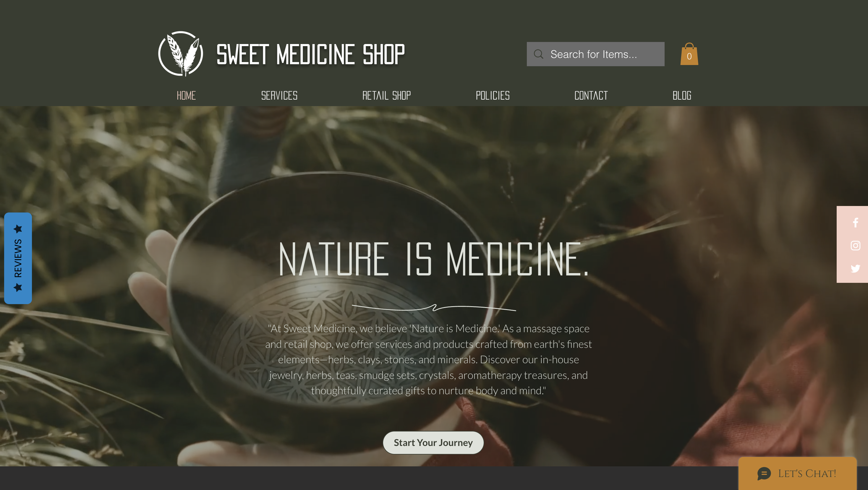
Task: Click the bottom star on Reviews tab
Action: [x=18, y=287]
